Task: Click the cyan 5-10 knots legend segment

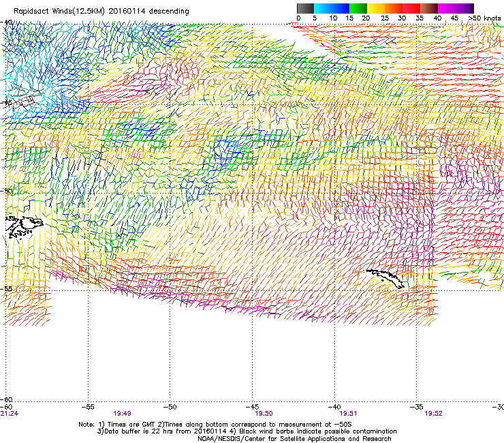Action: click(323, 8)
